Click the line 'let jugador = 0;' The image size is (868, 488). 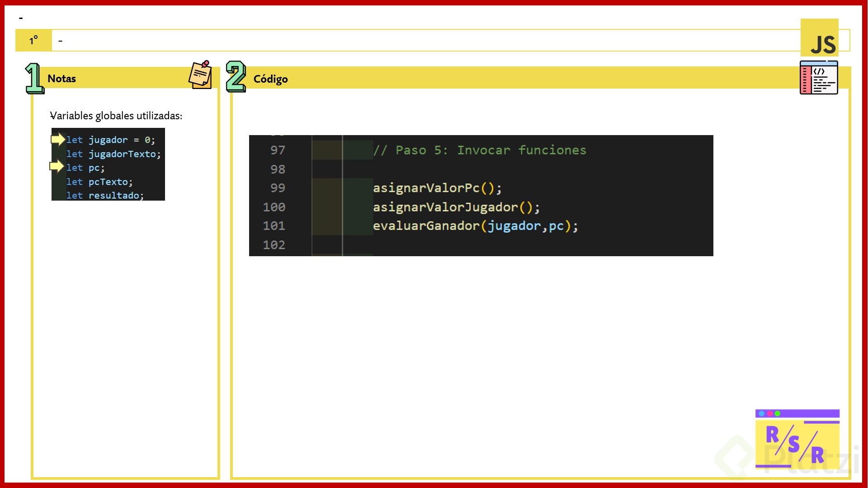pyautogui.click(x=111, y=140)
